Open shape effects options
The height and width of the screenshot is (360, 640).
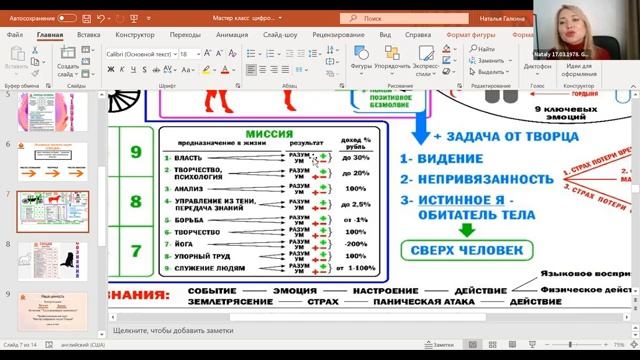click(449, 71)
